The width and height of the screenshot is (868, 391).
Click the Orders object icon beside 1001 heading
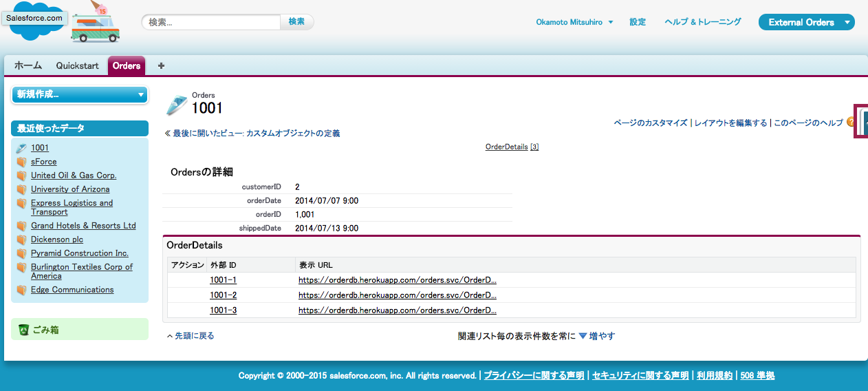point(176,105)
